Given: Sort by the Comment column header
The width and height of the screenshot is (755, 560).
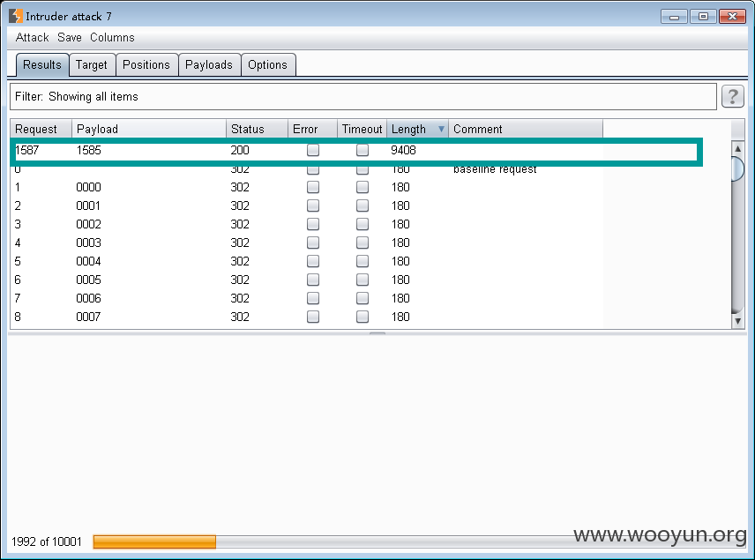Looking at the screenshot, I should (526, 129).
